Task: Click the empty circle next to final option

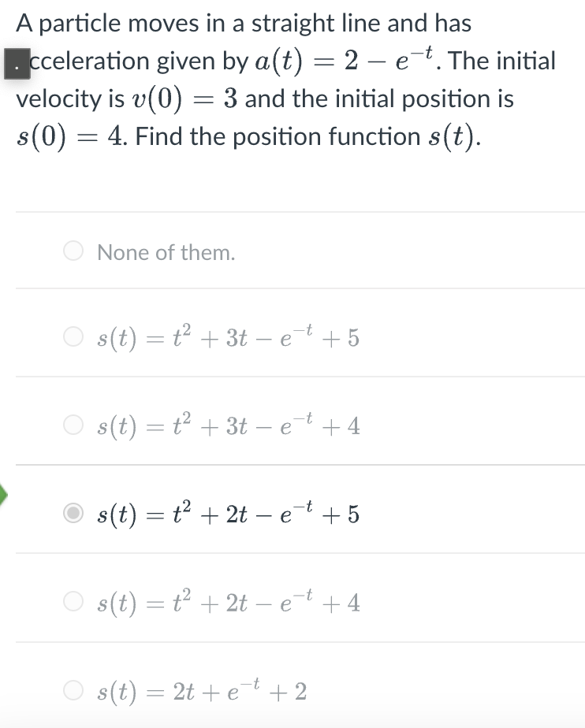Action: [73, 691]
